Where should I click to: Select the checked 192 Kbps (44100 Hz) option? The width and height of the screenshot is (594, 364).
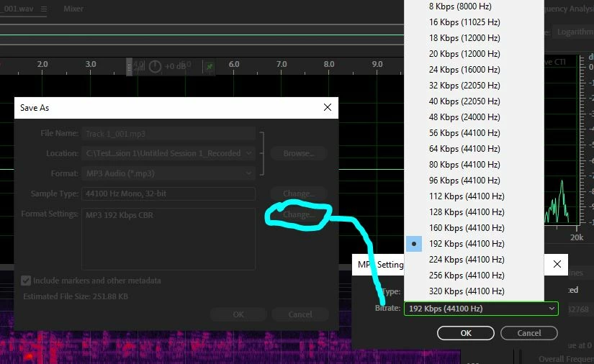[474, 244]
